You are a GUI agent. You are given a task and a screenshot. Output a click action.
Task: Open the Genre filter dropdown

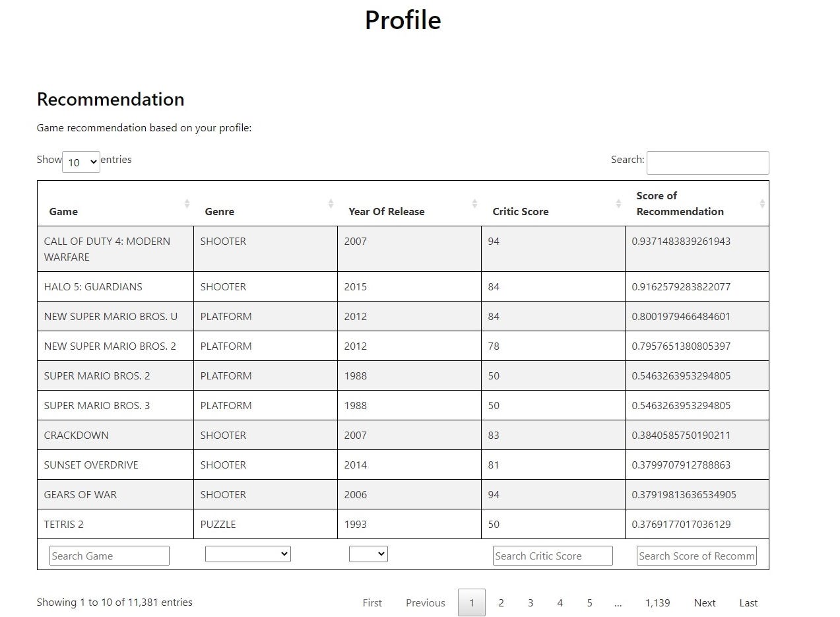pyautogui.click(x=248, y=554)
